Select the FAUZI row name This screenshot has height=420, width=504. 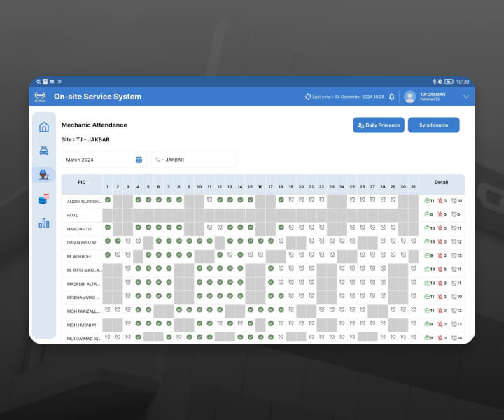coord(73,214)
